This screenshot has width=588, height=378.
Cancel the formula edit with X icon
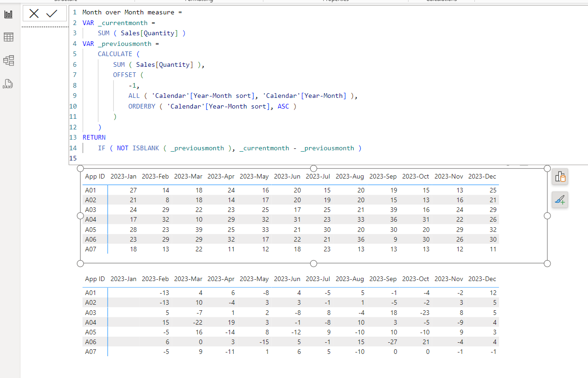(34, 14)
